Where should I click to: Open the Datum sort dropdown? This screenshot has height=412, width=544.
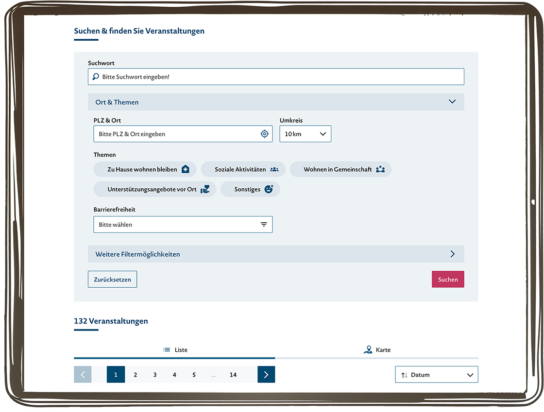click(436, 375)
